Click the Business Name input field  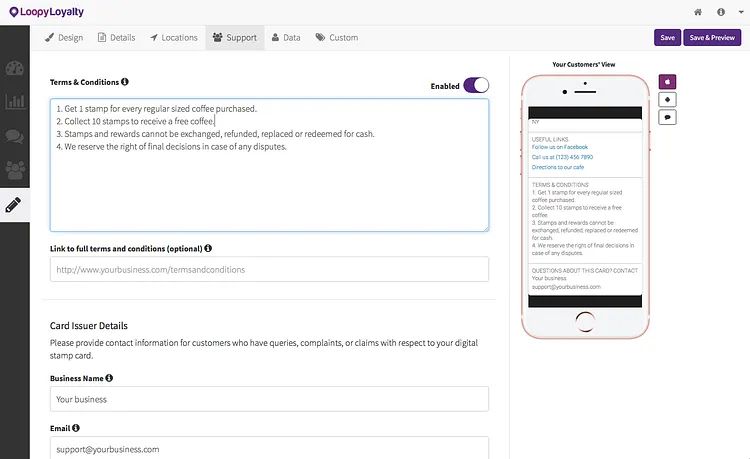click(269, 399)
